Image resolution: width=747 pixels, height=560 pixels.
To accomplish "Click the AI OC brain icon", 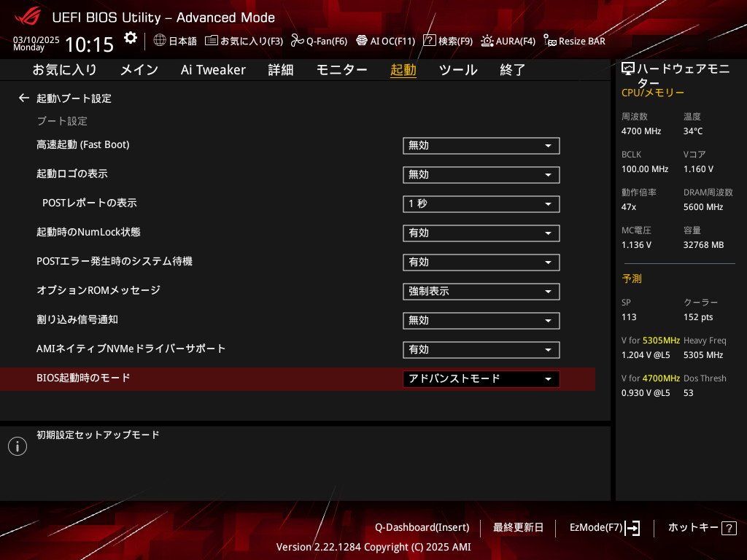I will (362, 41).
